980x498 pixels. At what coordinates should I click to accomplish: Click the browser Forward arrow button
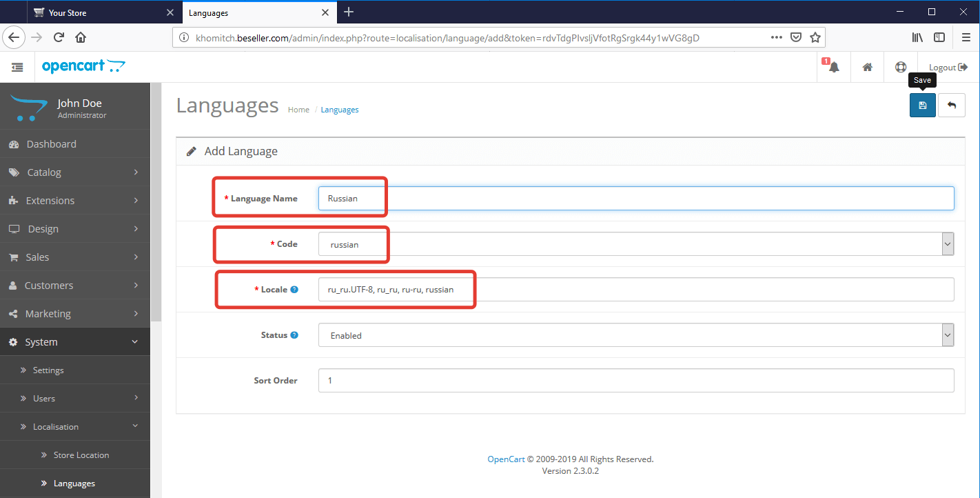(x=37, y=37)
